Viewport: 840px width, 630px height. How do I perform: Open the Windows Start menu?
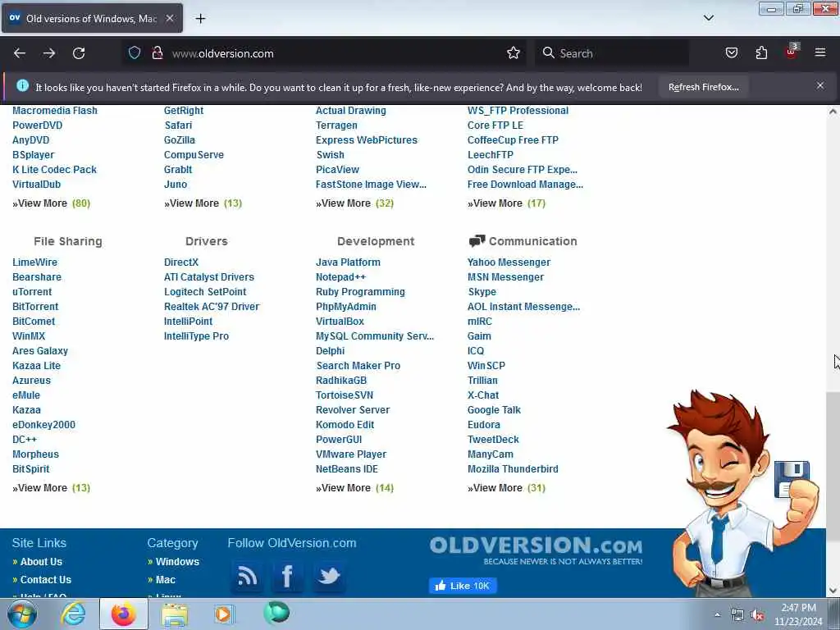[x=22, y=614]
